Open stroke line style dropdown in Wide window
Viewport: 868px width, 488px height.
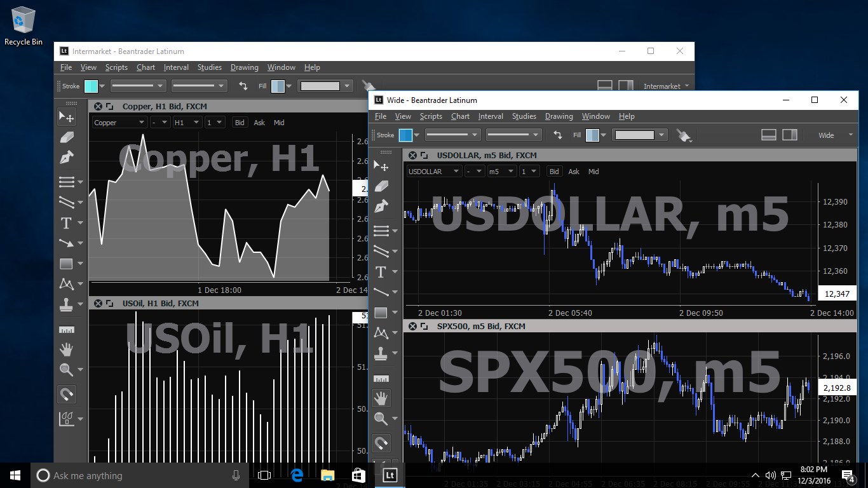pyautogui.click(x=452, y=135)
